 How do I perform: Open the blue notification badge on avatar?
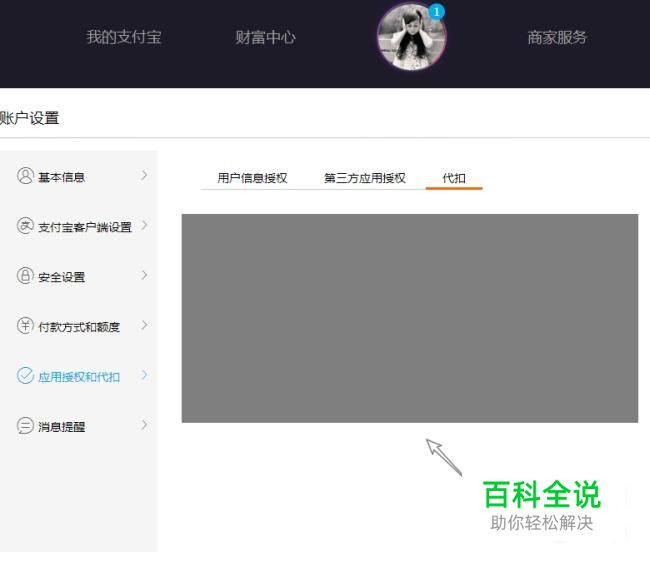pyautogui.click(x=436, y=12)
